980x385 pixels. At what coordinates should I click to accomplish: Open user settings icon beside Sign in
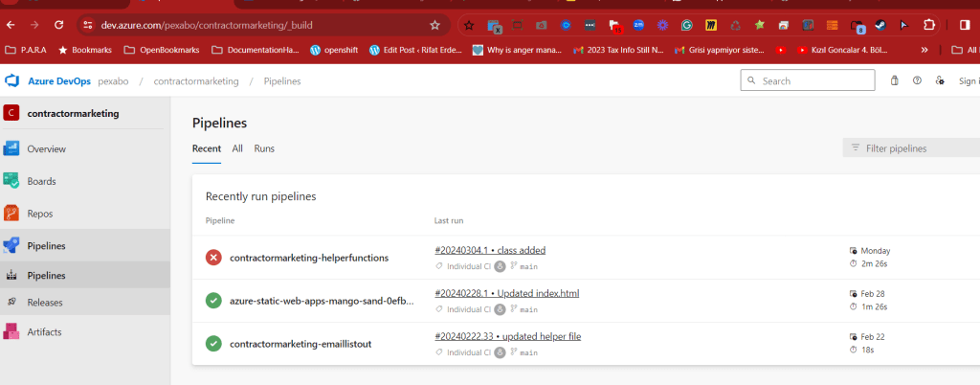point(940,80)
